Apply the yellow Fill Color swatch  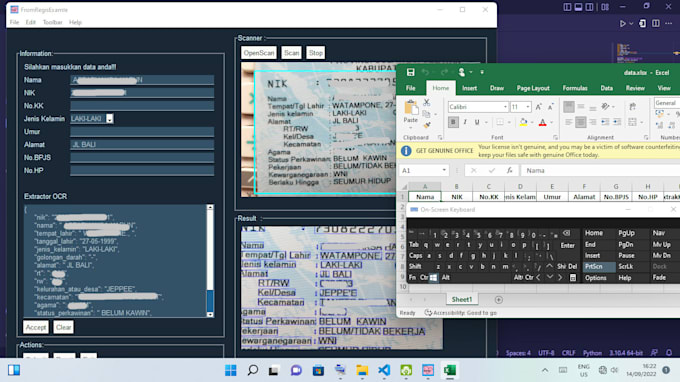click(x=523, y=123)
